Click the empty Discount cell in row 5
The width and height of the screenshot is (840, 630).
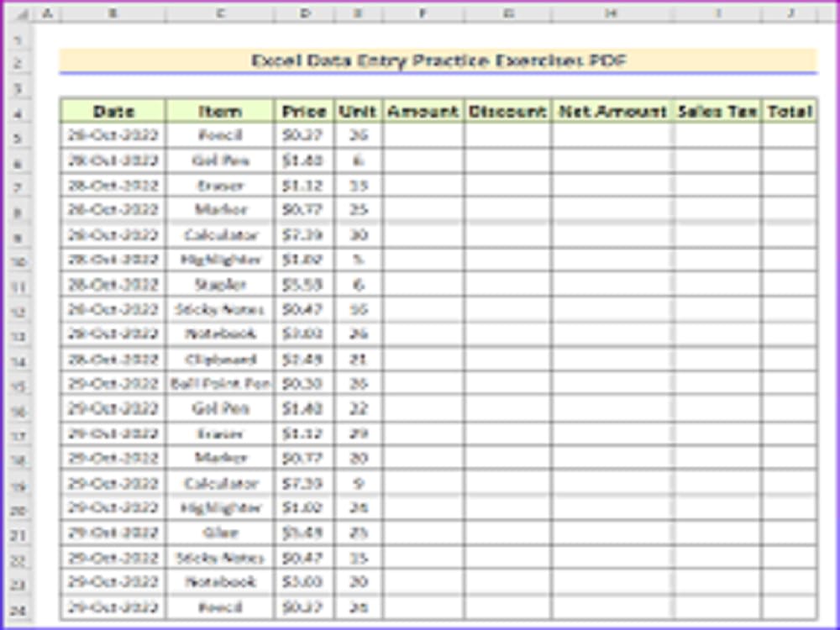(x=507, y=135)
